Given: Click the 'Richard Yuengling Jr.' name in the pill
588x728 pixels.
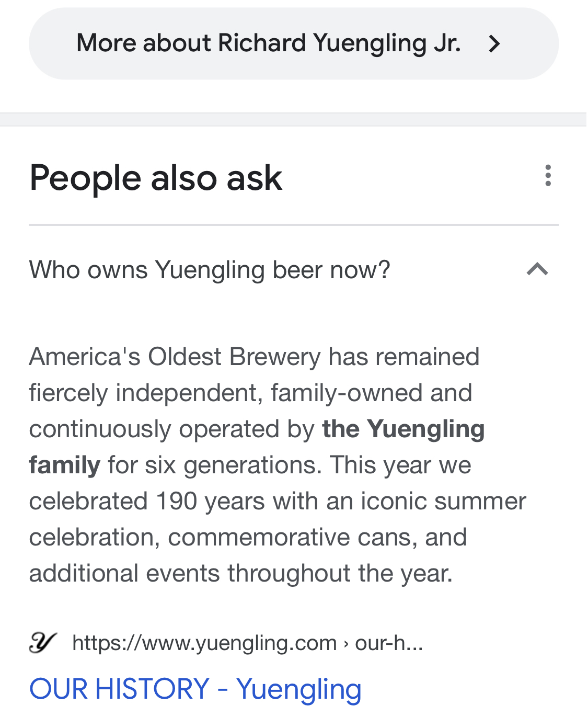Looking at the screenshot, I should [x=339, y=43].
